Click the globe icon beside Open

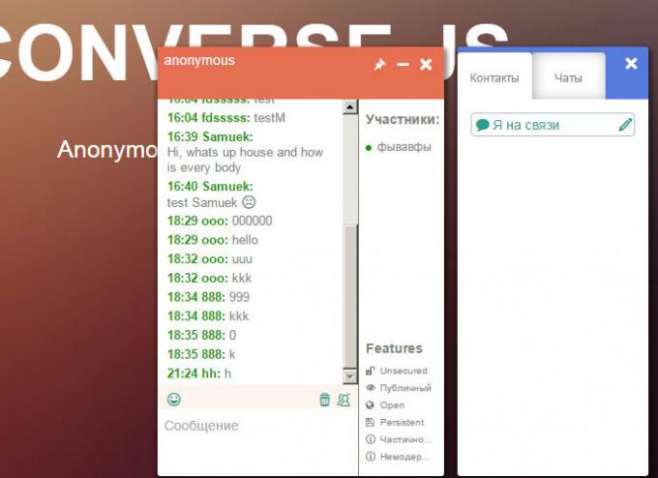pyautogui.click(x=370, y=405)
